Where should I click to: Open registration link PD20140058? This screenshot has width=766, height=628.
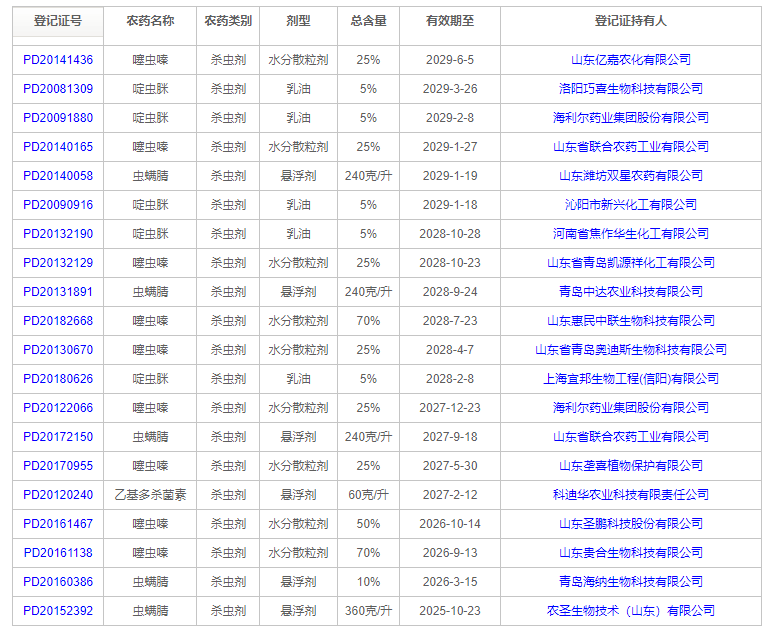(58, 176)
